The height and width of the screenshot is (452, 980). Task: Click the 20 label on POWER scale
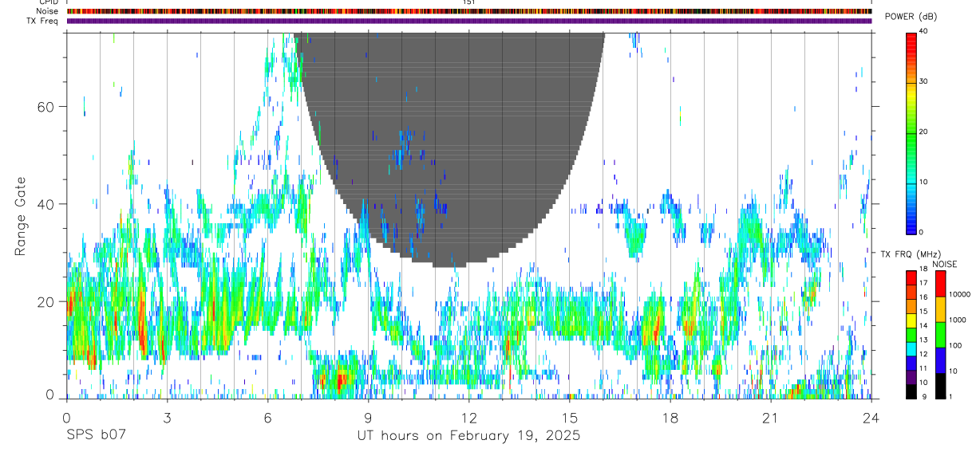(x=923, y=132)
